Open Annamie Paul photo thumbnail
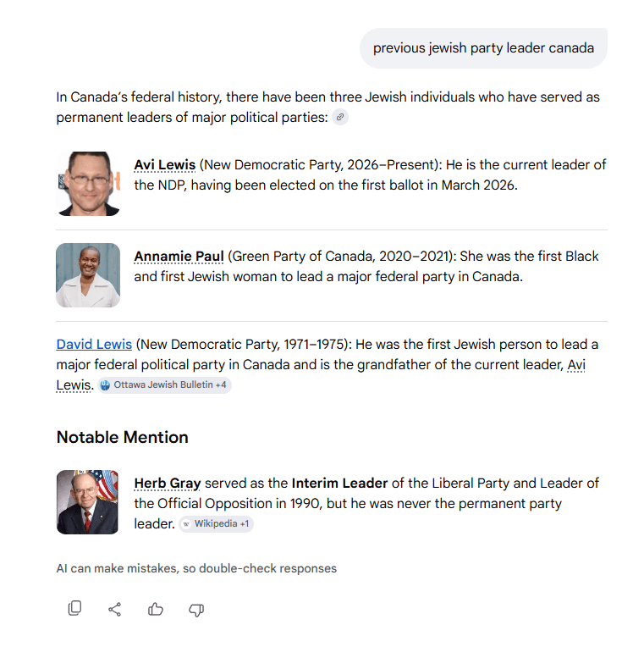Screen dimensions: 644x647 click(88, 274)
